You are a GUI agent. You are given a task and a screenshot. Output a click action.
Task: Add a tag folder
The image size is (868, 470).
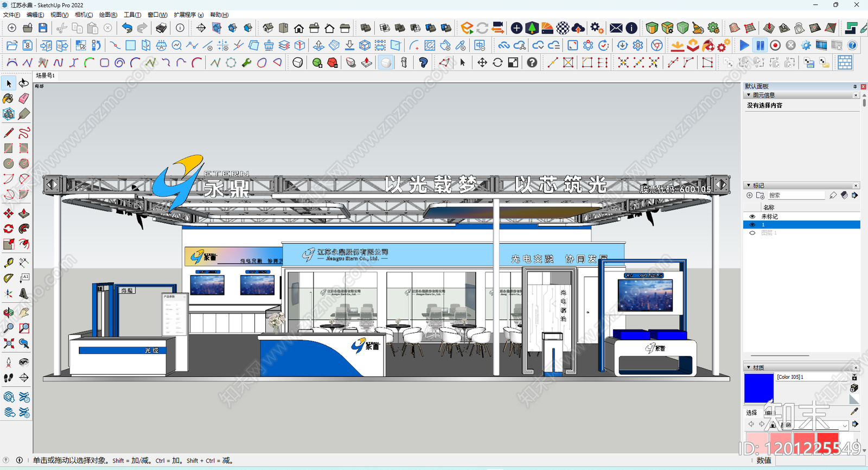(760, 195)
